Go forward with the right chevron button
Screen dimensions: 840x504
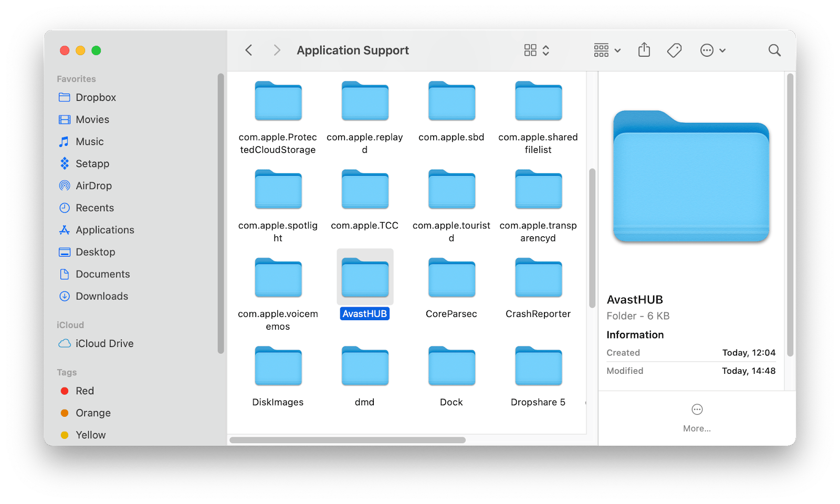[x=277, y=50]
